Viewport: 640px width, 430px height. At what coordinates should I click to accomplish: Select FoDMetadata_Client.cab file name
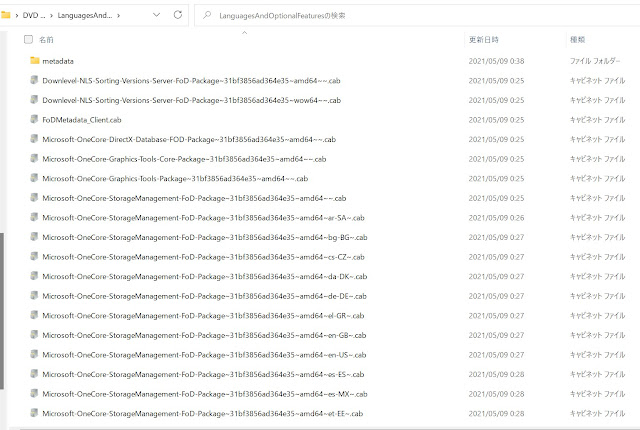pyautogui.click(x=82, y=120)
